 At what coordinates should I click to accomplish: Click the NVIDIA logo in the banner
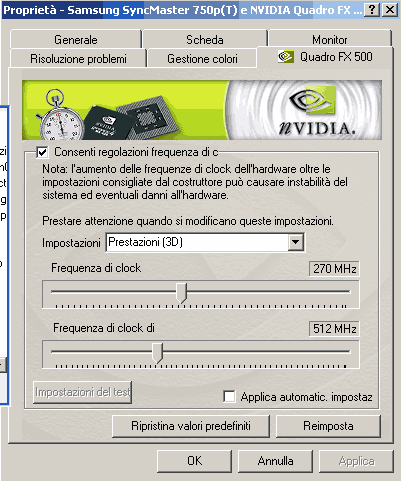(x=317, y=111)
